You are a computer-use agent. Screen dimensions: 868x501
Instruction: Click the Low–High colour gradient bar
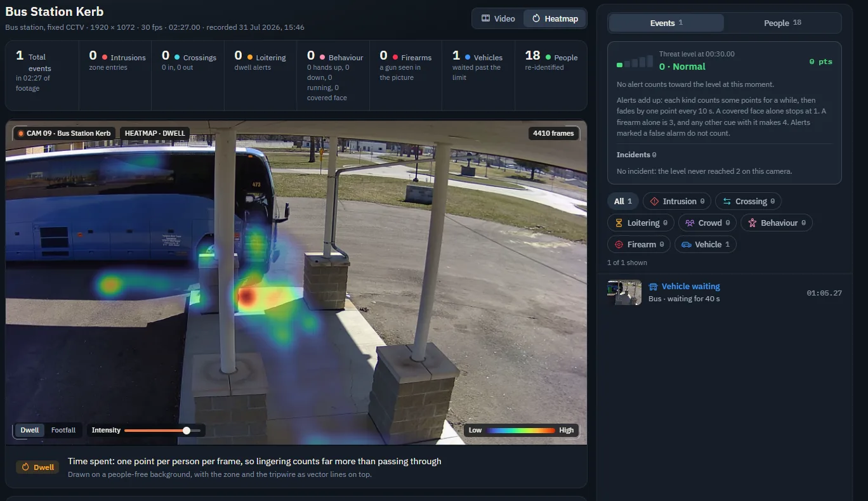(520, 430)
